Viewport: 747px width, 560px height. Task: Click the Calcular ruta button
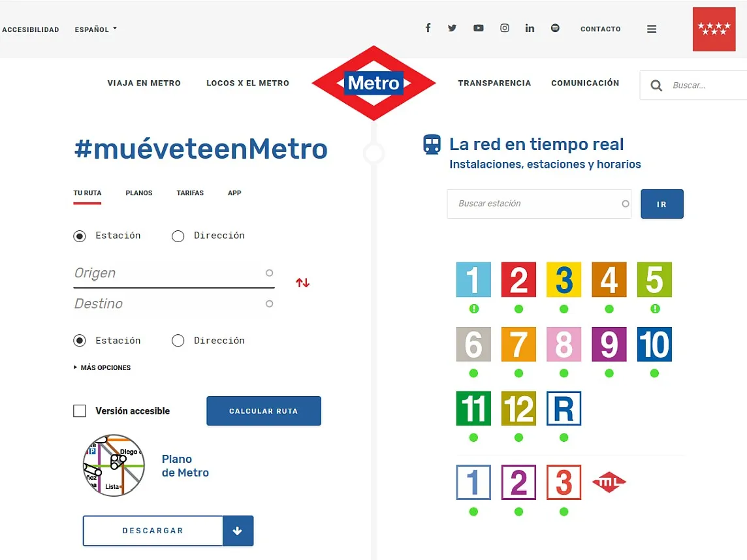pyautogui.click(x=263, y=411)
